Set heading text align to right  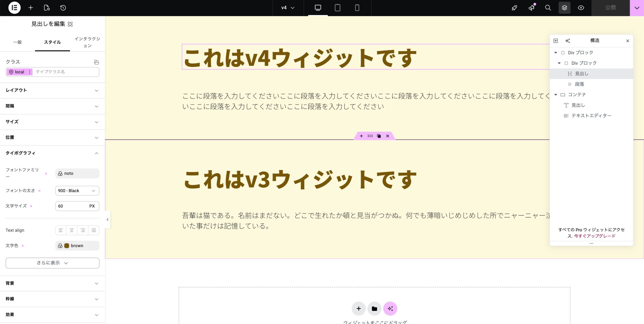[83, 230]
